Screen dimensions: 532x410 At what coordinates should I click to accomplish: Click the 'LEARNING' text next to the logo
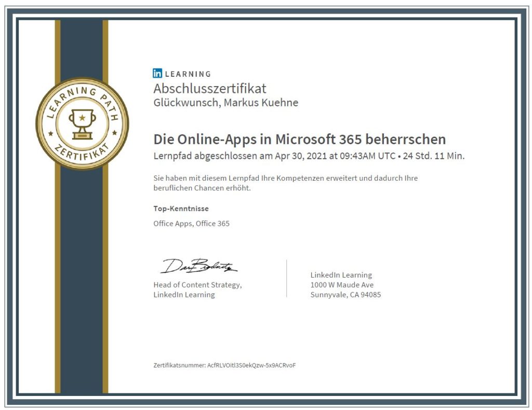pyautogui.click(x=188, y=74)
